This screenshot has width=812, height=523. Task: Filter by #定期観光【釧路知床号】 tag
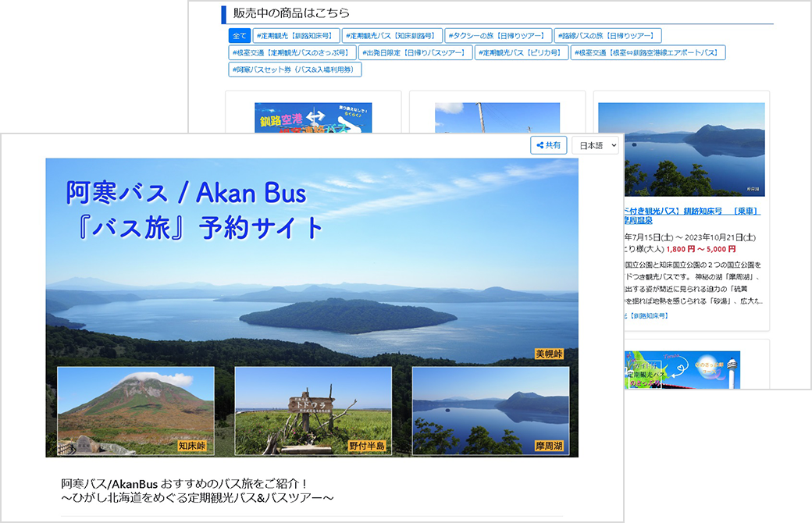click(x=296, y=36)
